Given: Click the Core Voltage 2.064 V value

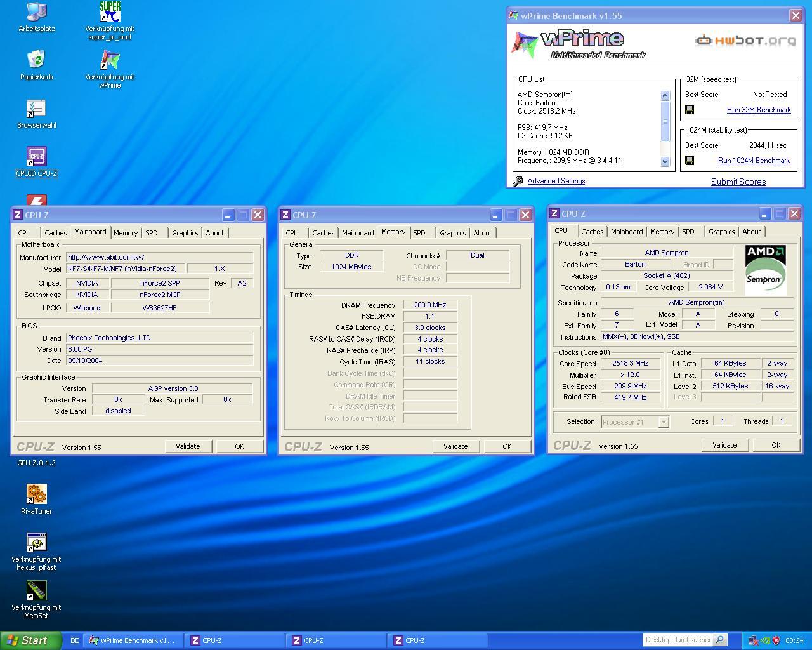Looking at the screenshot, I should [x=710, y=288].
